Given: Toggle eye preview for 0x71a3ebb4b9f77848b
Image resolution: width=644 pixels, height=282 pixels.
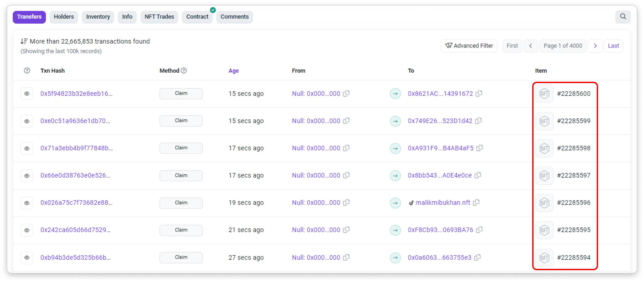Looking at the screenshot, I should point(27,148).
